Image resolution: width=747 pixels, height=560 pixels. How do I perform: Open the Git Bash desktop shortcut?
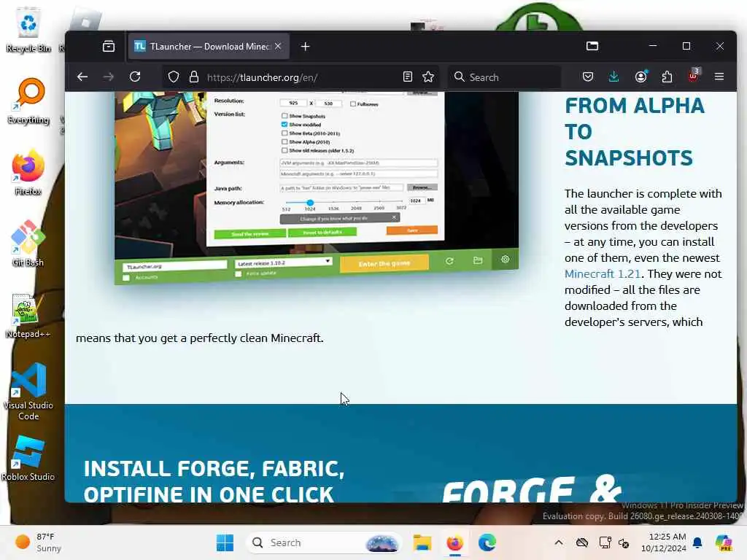[x=28, y=244]
